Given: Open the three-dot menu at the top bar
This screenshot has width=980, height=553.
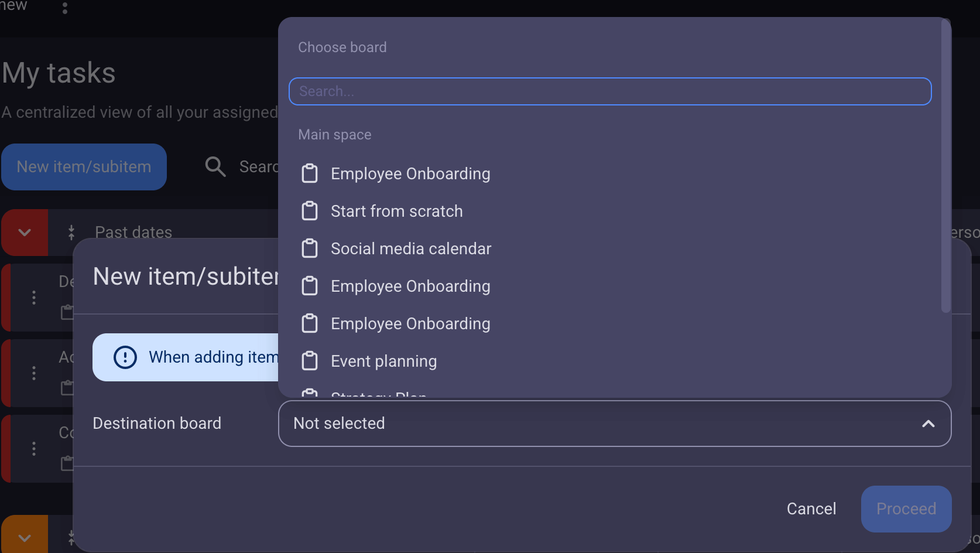Looking at the screenshot, I should pos(65,8).
